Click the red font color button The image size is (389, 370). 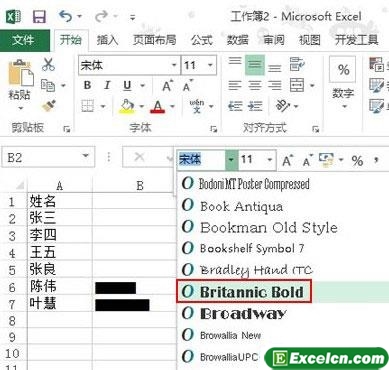click(158, 107)
